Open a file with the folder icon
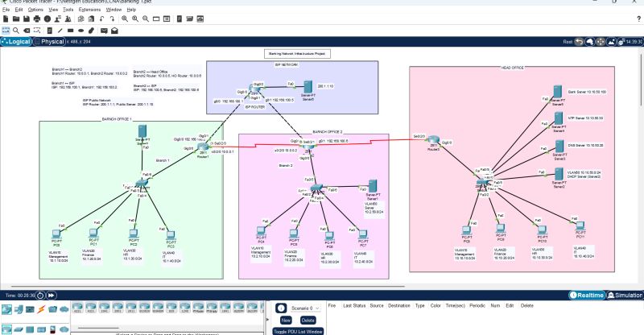The image size is (644, 335). pyautogui.click(x=16, y=19)
